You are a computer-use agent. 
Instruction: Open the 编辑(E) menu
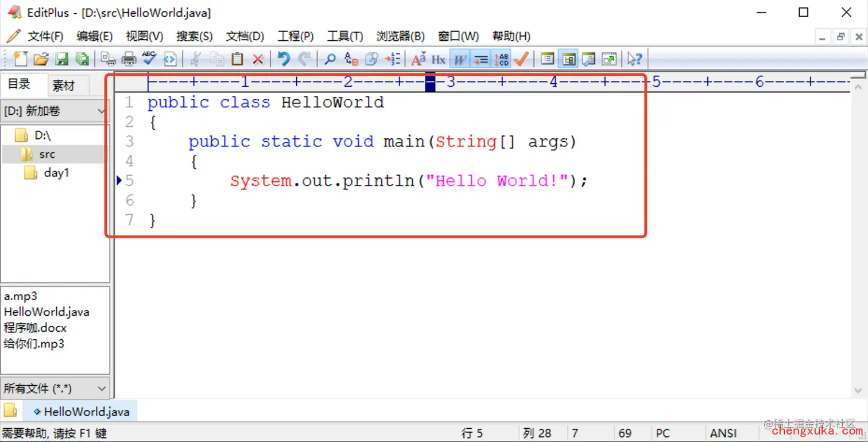click(x=95, y=36)
